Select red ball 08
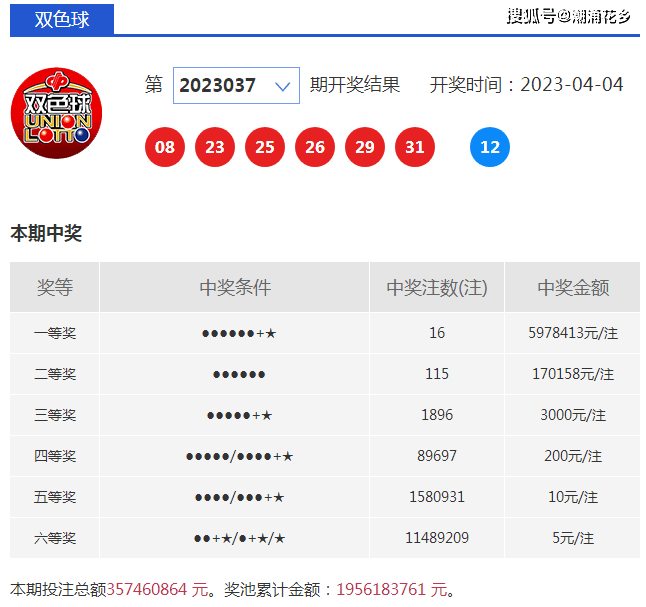 tap(165, 147)
